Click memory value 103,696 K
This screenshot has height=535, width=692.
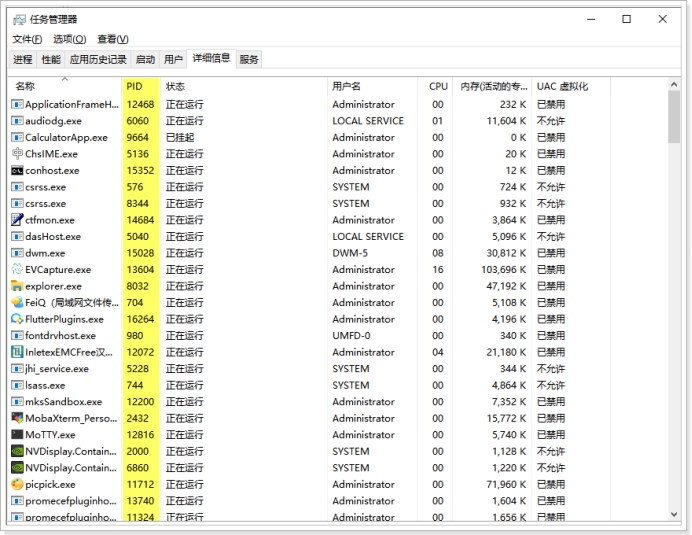tap(504, 270)
